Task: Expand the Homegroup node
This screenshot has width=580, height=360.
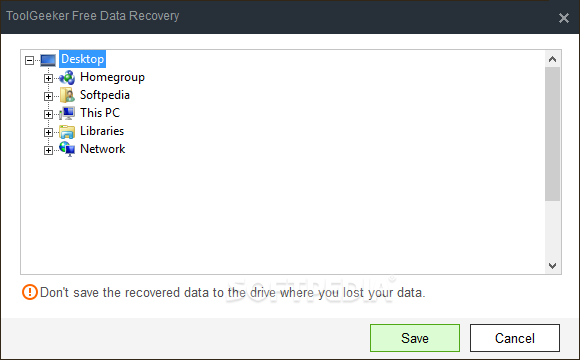Action: pyautogui.click(x=48, y=78)
